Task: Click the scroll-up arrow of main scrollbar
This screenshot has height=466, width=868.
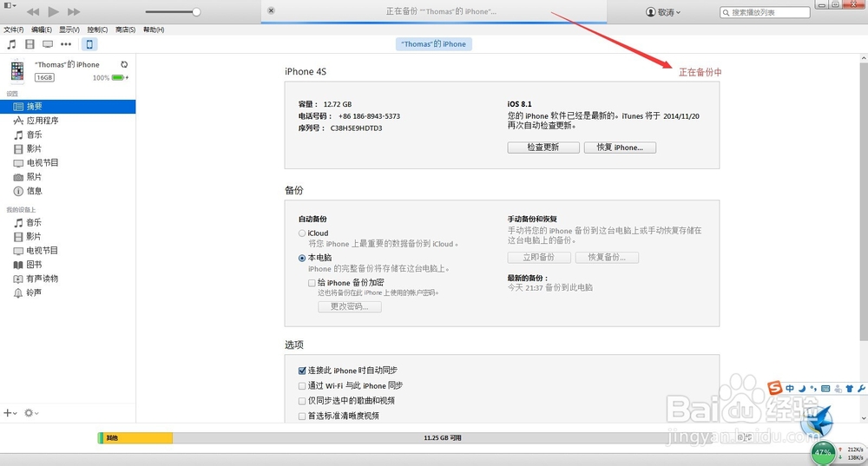Action: 864,58
